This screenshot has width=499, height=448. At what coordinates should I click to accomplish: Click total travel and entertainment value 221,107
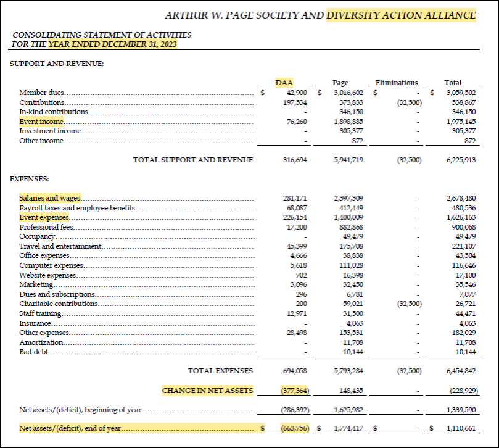(464, 246)
